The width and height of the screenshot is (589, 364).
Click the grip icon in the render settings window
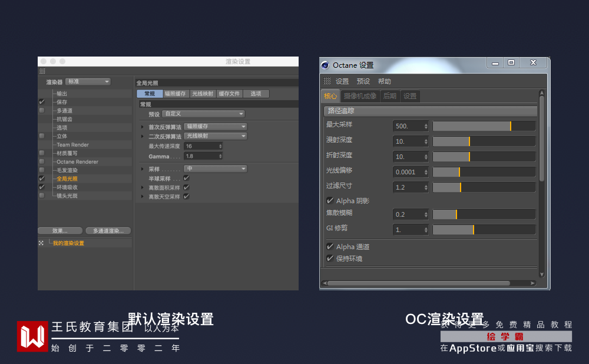point(42,71)
